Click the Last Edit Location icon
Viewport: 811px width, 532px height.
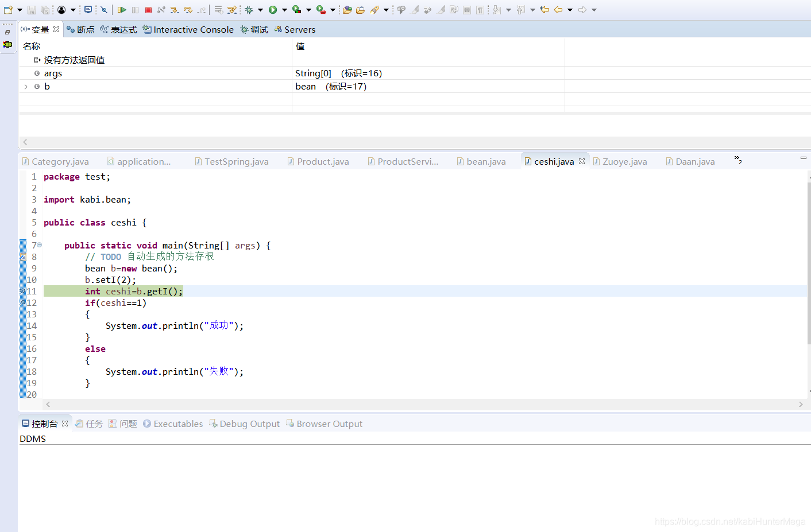(544, 10)
